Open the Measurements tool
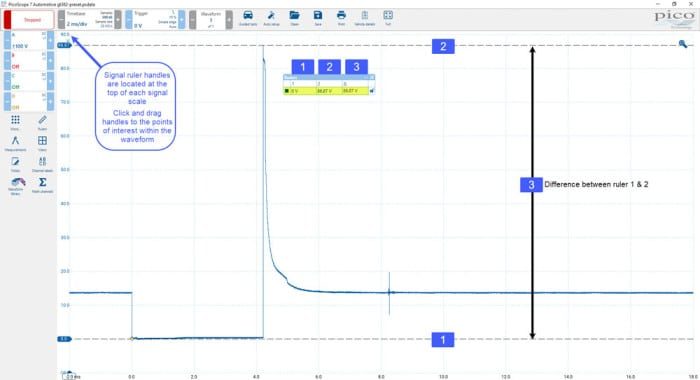 15,143
